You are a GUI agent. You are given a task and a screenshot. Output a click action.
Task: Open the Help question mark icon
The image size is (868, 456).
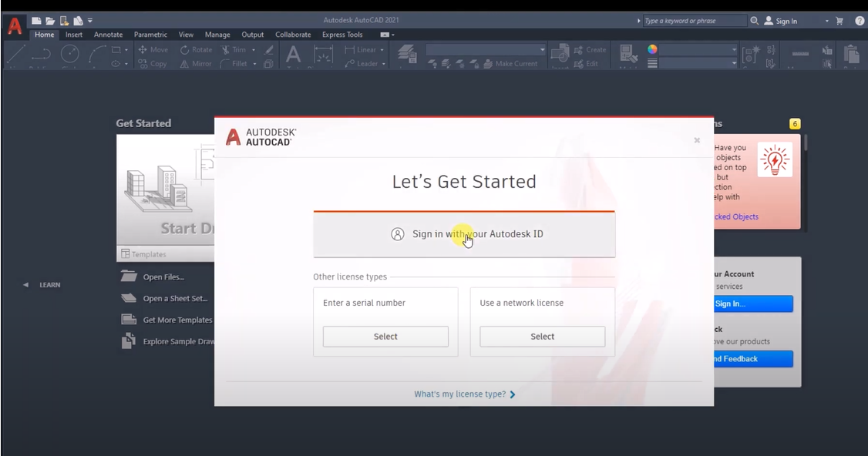(860, 21)
